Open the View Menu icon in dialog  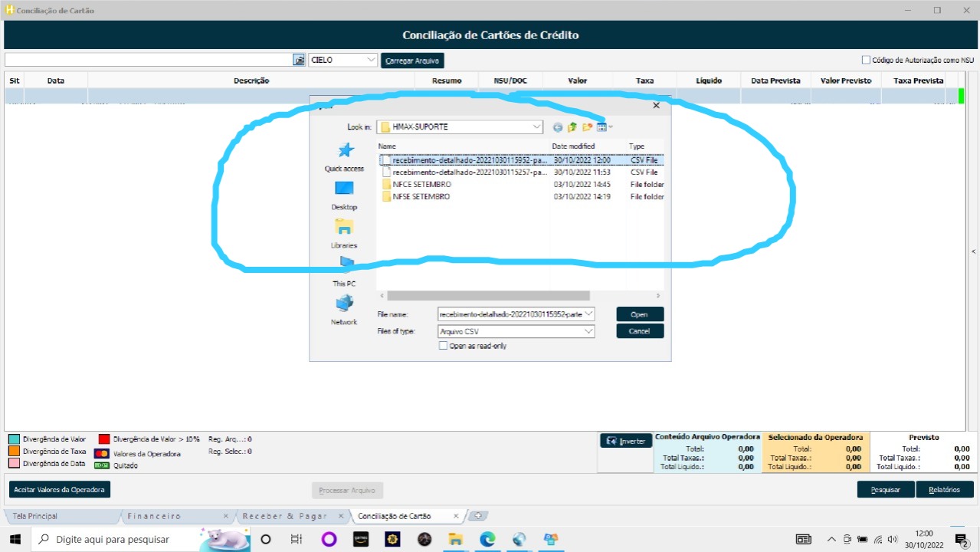click(604, 127)
